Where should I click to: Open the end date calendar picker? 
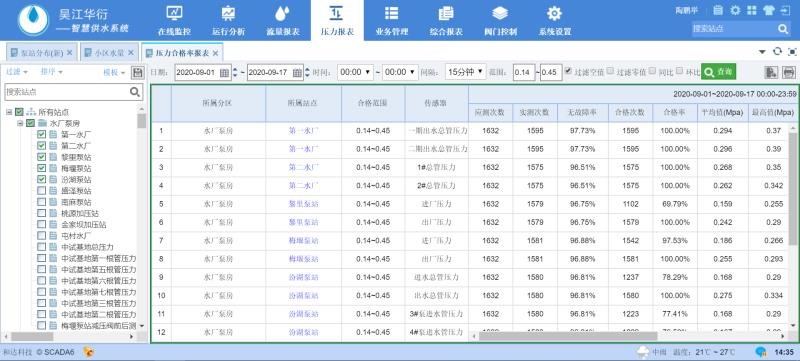297,72
